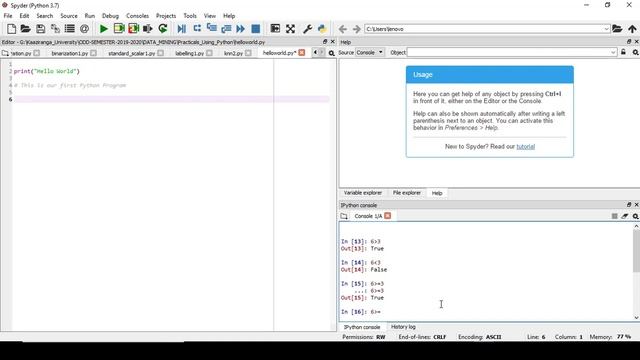This screenshot has width=640, height=360.
Task: Switch to the History log tab
Action: coord(403,327)
